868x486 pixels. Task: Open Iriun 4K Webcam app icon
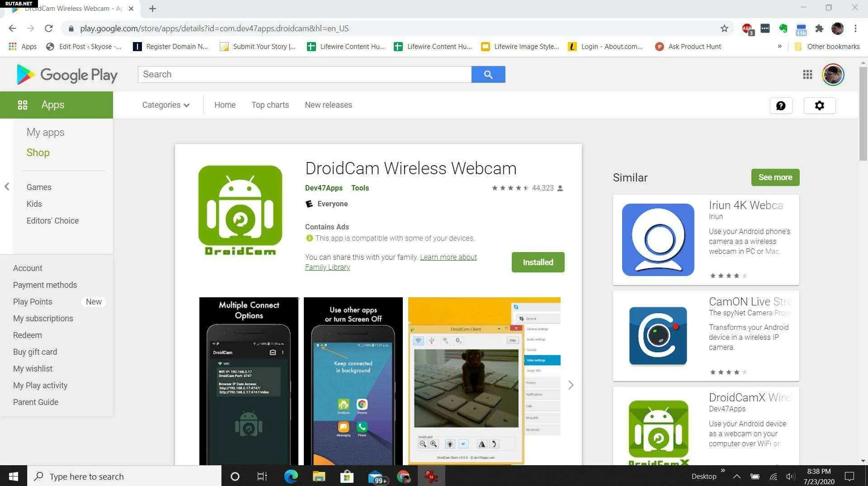[x=658, y=239]
